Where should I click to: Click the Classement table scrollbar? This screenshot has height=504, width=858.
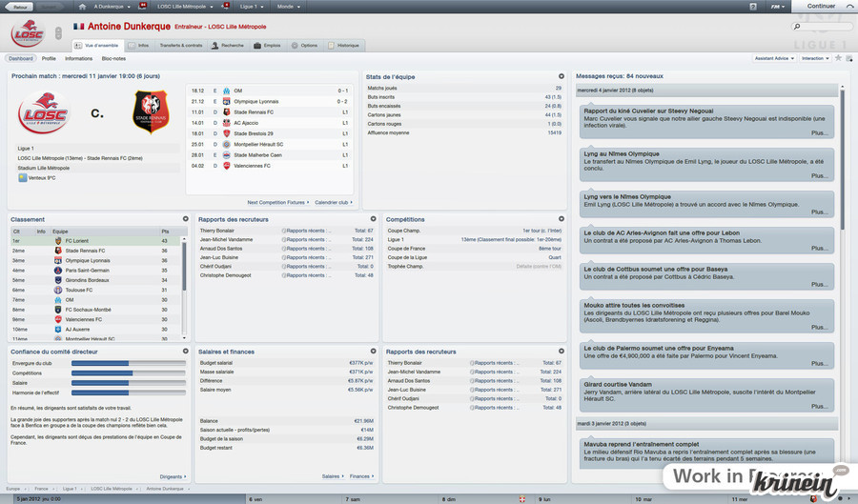pyautogui.click(x=185, y=267)
